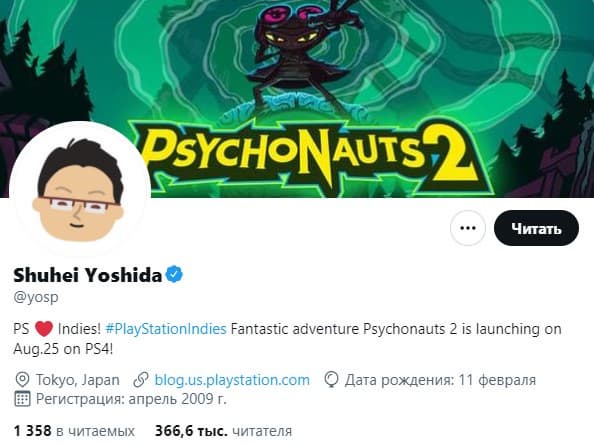594x446 pixels.
Task: Click the birthday balloon icon
Action: point(331,380)
